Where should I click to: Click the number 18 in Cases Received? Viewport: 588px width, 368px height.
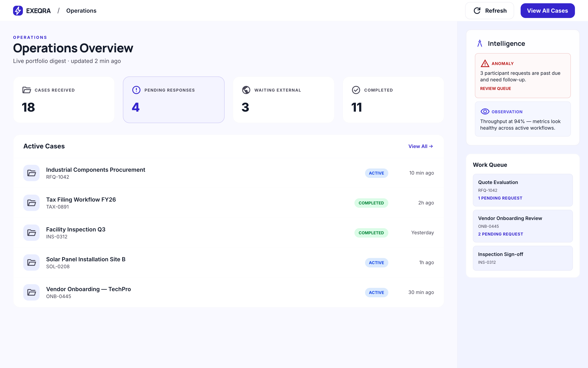pos(28,107)
